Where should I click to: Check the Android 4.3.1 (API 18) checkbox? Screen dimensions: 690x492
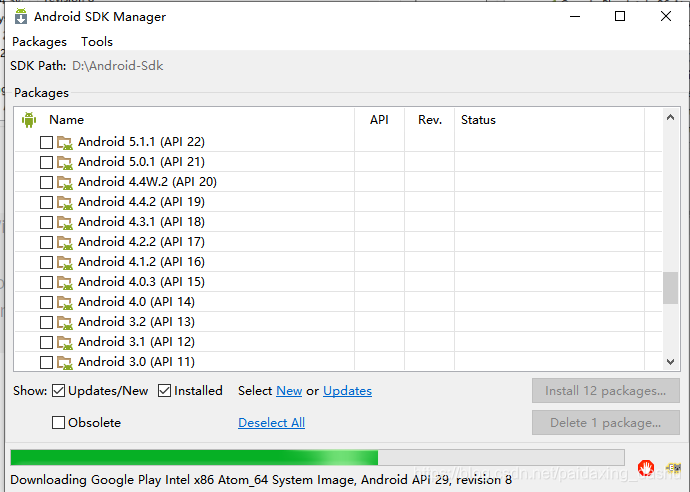46,223
